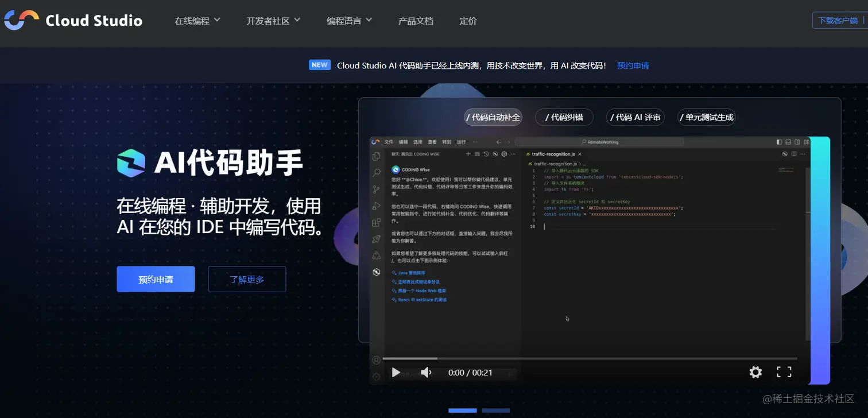Open chat panel more actions ellipsis

(x=513, y=154)
